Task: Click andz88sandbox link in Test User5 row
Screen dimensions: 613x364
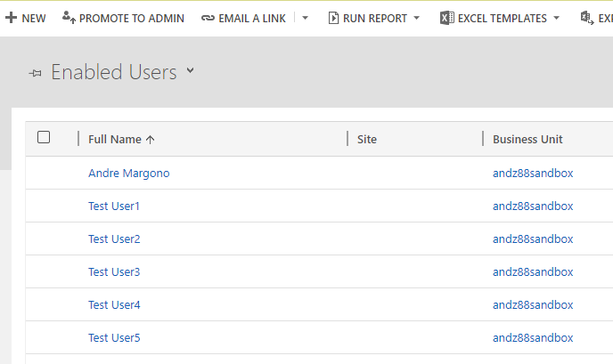Action: 532,338
